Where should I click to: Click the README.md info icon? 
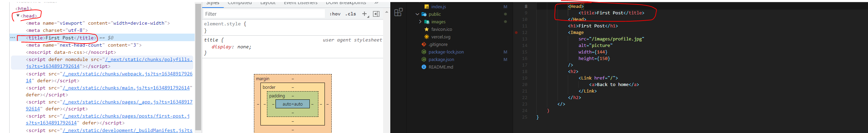click(424, 67)
